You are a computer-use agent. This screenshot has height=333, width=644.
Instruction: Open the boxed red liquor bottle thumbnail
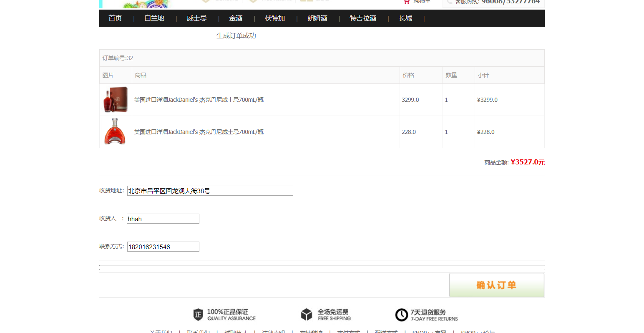click(x=116, y=100)
